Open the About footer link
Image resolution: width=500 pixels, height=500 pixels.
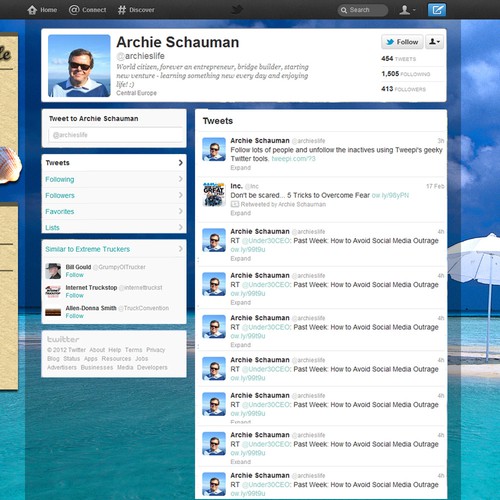[97, 350]
